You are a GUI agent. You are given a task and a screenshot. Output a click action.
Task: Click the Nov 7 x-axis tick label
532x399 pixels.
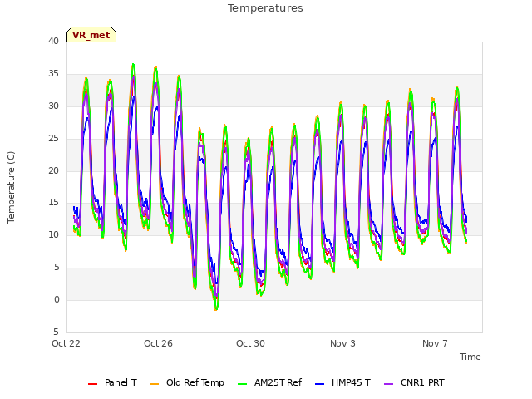coord(435,343)
